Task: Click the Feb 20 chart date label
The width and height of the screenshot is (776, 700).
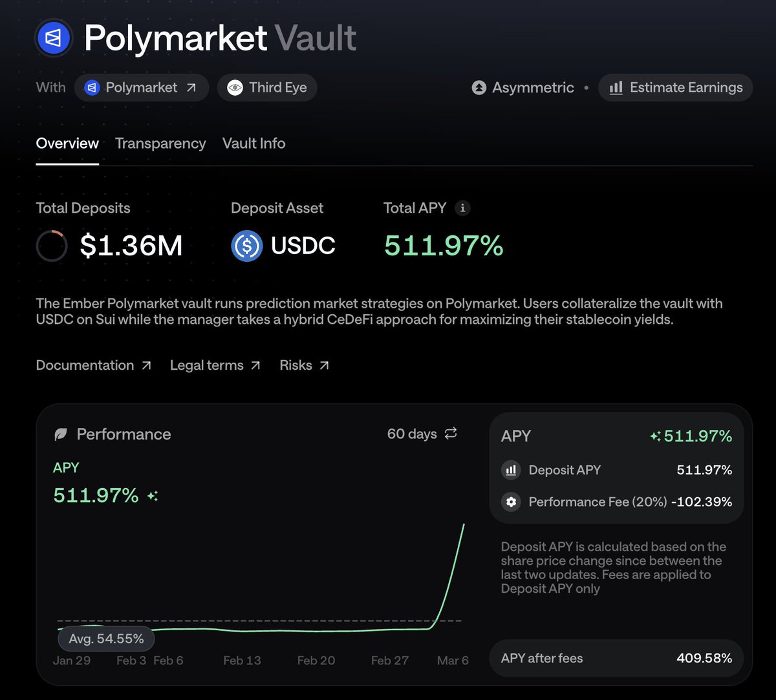Action: pyautogui.click(x=316, y=661)
